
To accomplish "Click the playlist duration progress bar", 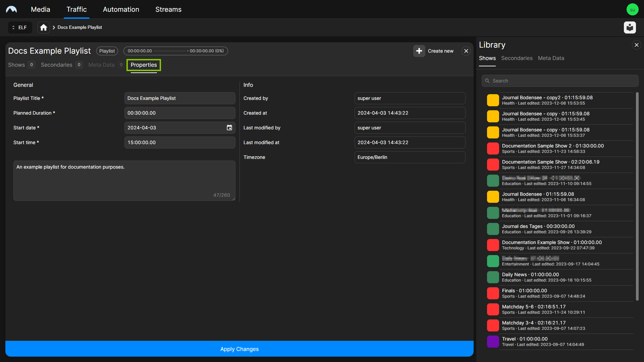I will pyautogui.click(x=169, y=51).
